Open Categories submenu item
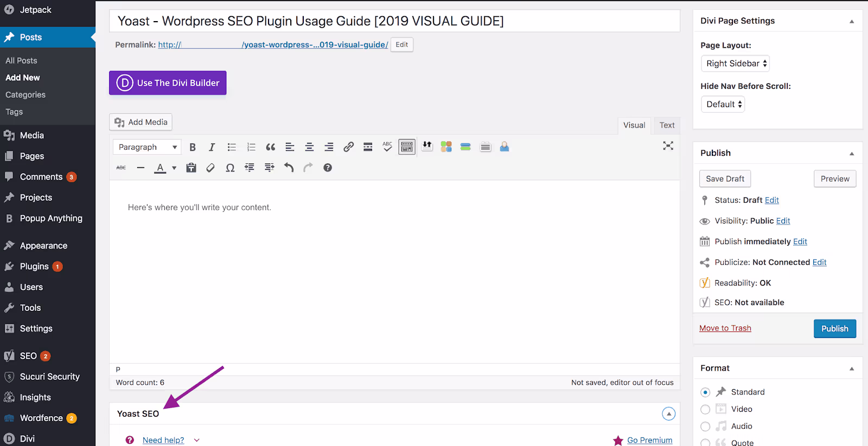Screen dimensions: 868x446 [25, 95]
